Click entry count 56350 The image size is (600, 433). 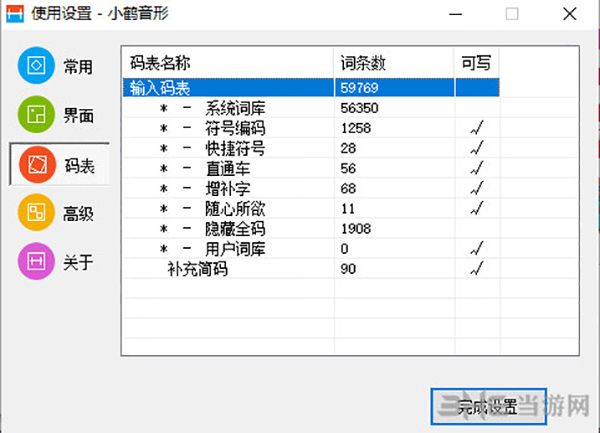[x=359, y=108]
